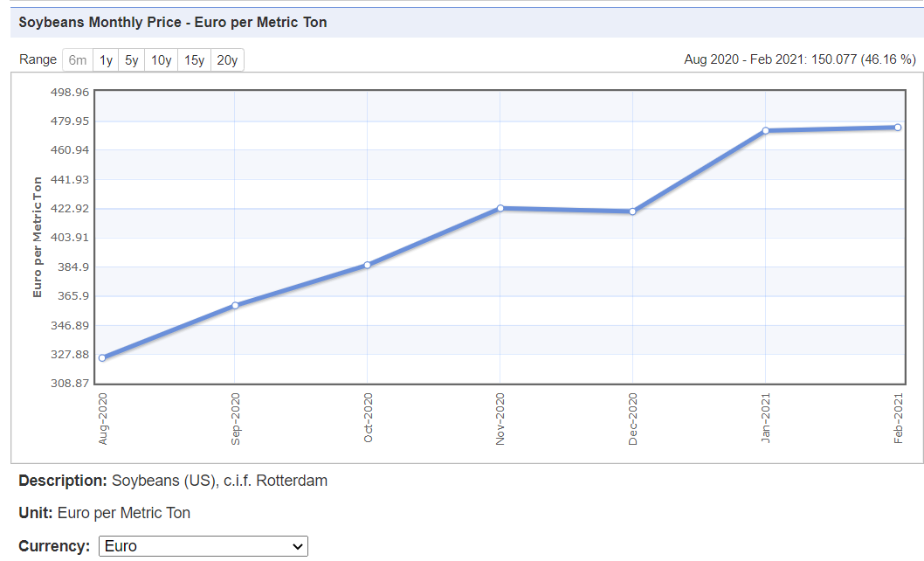Open the Currency dropdown set to Euro
Screen dimensions: 924x561
203,546
